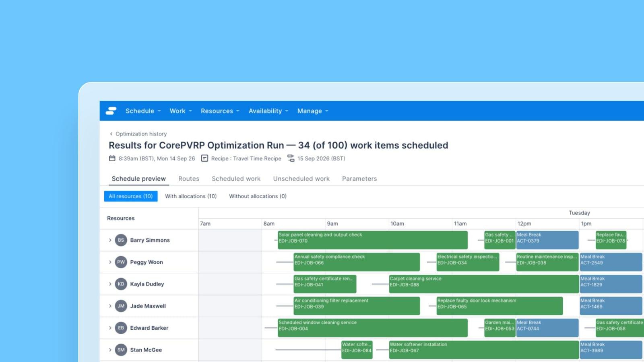Click the KD avatar for Kayla Dudley

(x=121, y=284)
